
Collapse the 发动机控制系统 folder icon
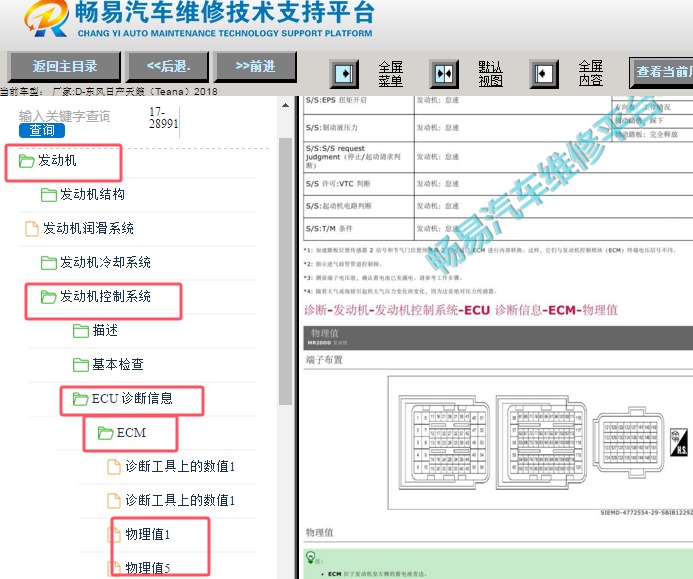(x=49, y=297)
